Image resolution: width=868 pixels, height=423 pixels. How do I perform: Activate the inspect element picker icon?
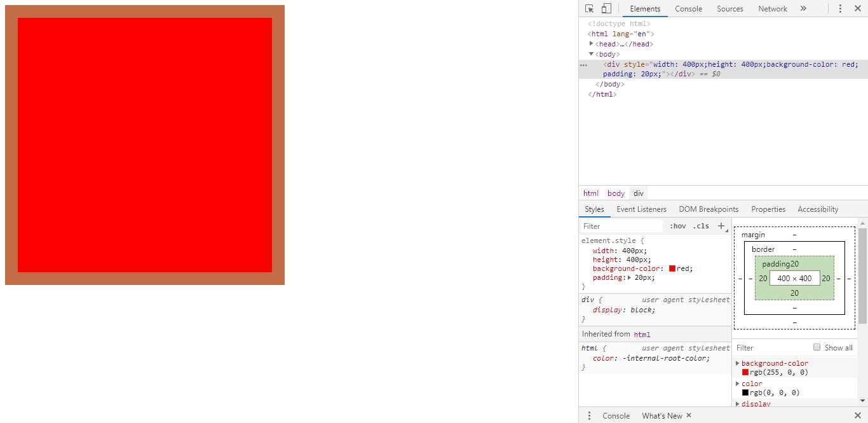click(589, 8)
